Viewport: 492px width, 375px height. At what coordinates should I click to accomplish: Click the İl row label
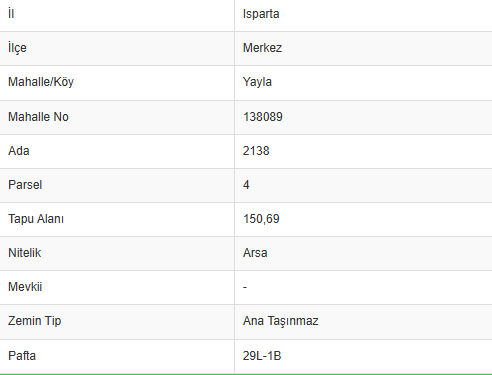click(11, 14)
